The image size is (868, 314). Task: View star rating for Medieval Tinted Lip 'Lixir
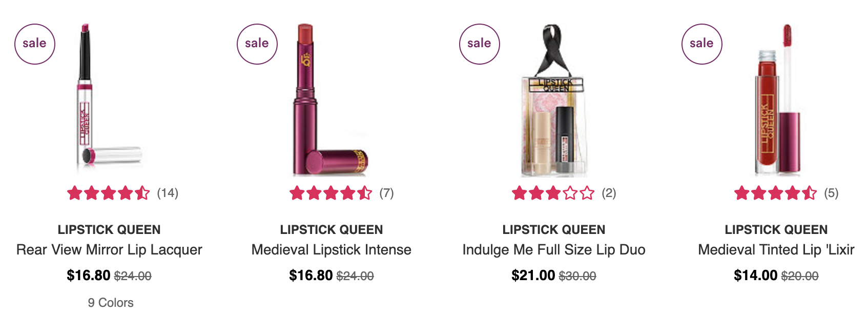click(776, 193)
